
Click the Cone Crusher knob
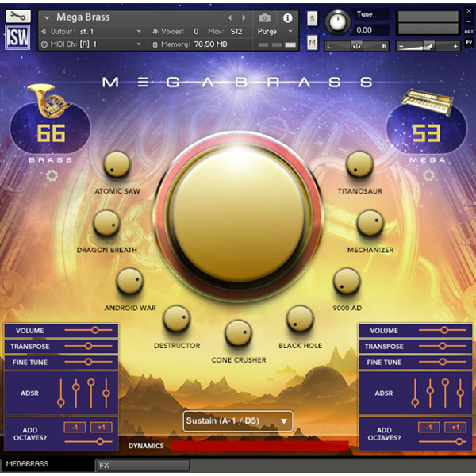pos(238,333)
